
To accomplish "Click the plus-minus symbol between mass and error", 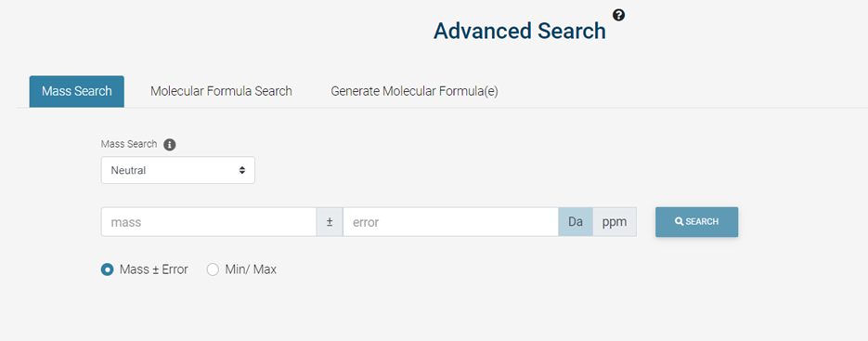I will [x=330, y=222].
